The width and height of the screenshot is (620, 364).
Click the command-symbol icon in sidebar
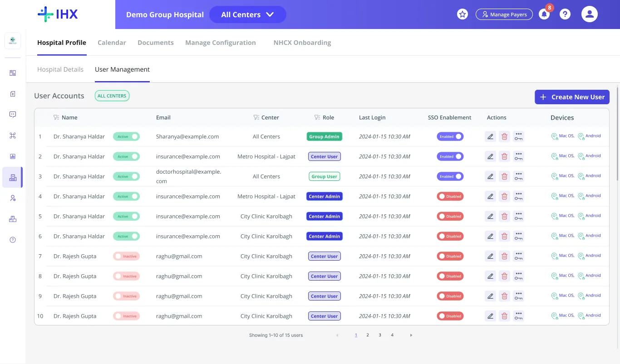(13, 136)
